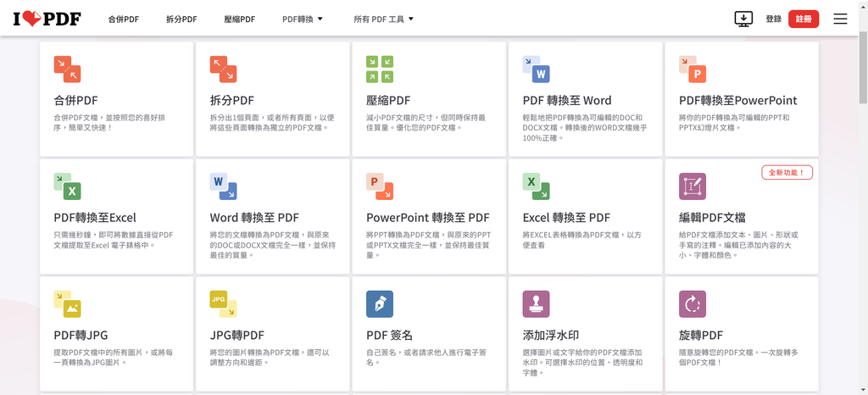This screenshot has height=395, width=868.
Task: Click the PDF轉換至PowerPoint icon
Action: point(693,70)
